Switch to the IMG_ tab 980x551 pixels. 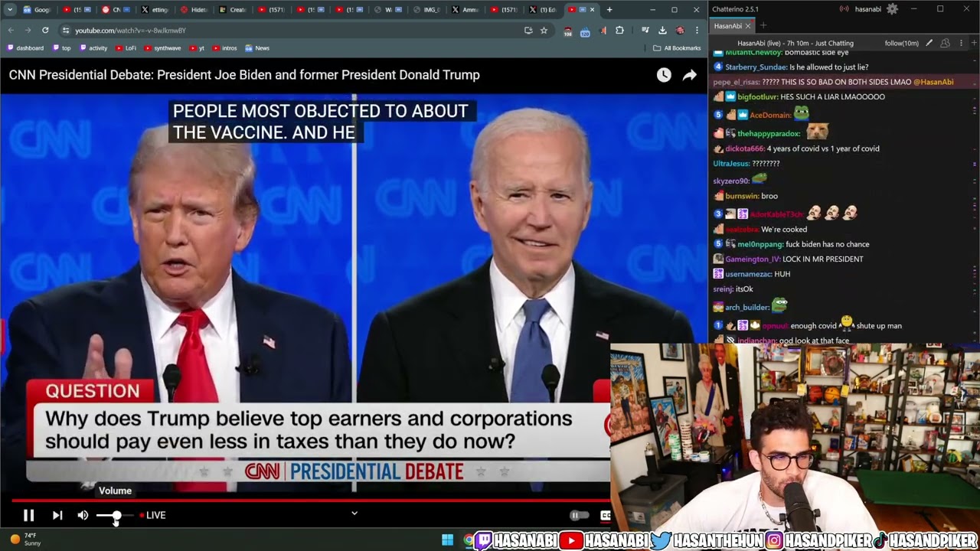coord(429,10)
